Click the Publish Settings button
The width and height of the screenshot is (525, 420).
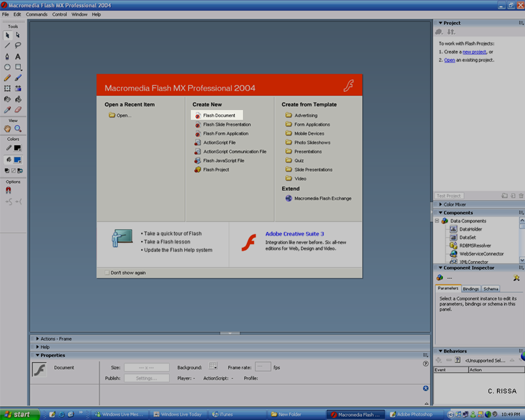147,378
